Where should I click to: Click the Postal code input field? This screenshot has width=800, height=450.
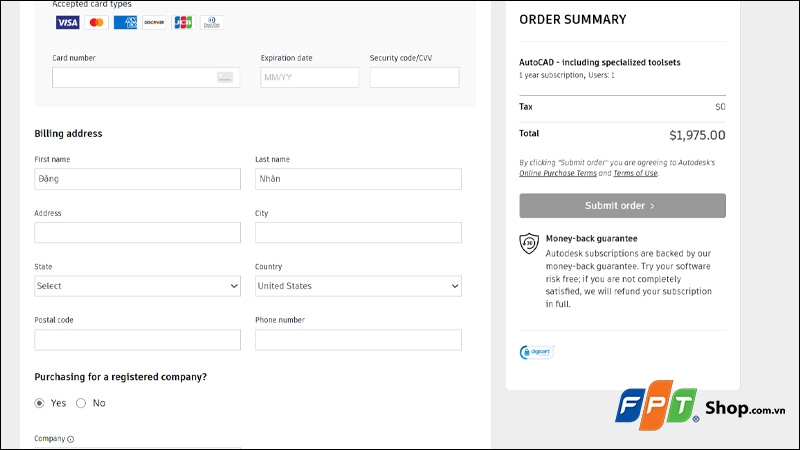[x=137, y=340]
